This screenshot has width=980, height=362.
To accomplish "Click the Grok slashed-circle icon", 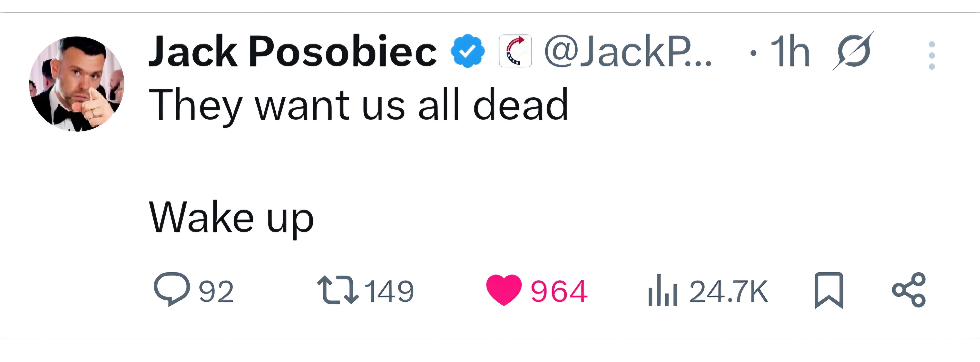I will point(853,51).
